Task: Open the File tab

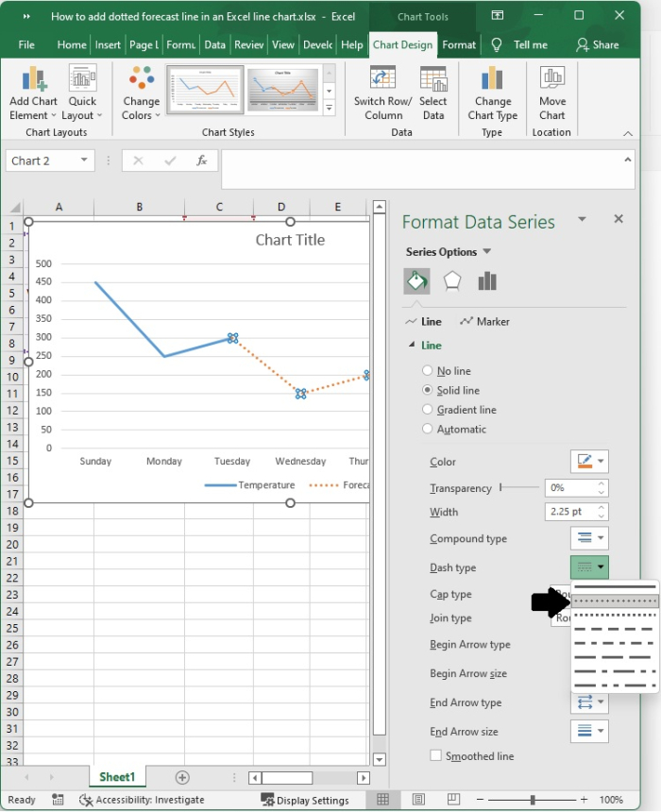Action: point(26,45)
